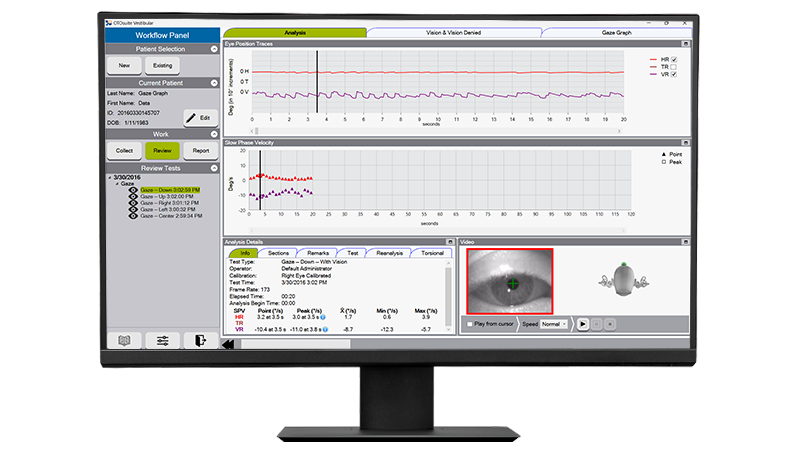Collapse the Review Tests section
Screen dimensions: 800x450
(214, 168)
